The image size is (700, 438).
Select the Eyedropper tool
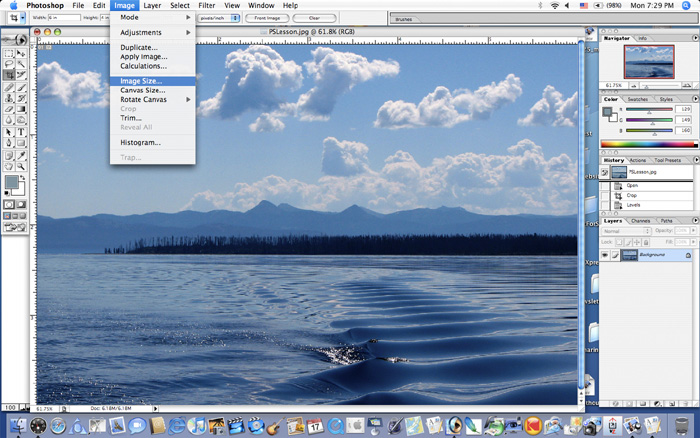coord(21,155)
